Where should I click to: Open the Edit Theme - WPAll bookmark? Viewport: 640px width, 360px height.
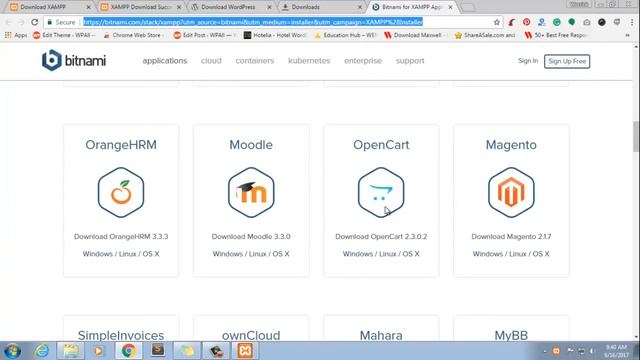coord(64,36)
